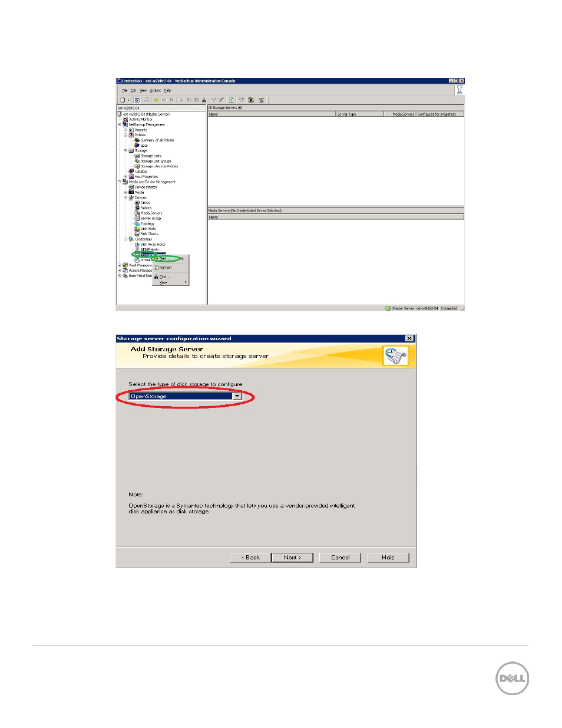Collapse the NetBackup Management tree node

[x=120, y=125]
